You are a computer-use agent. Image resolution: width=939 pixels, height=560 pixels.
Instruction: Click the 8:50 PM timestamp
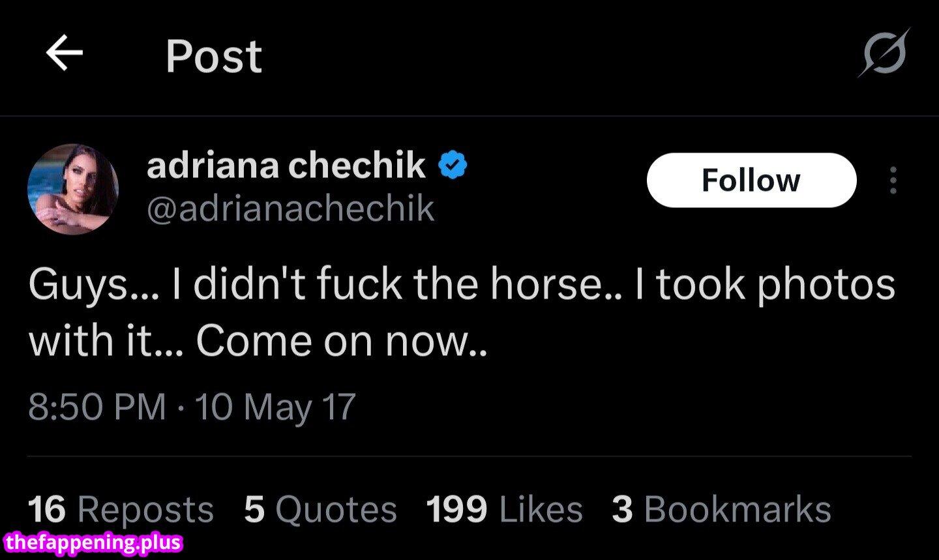click(x=97, y=406)
